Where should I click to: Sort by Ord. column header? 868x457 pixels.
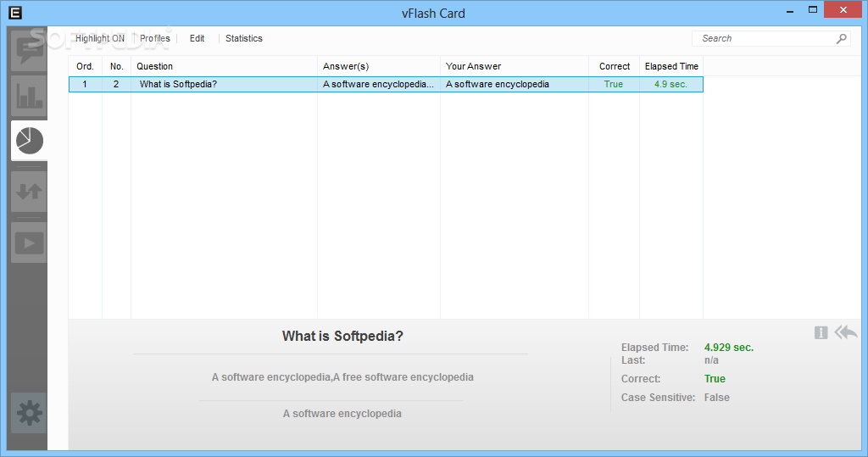pyautogui.click(x=86, y=66)
